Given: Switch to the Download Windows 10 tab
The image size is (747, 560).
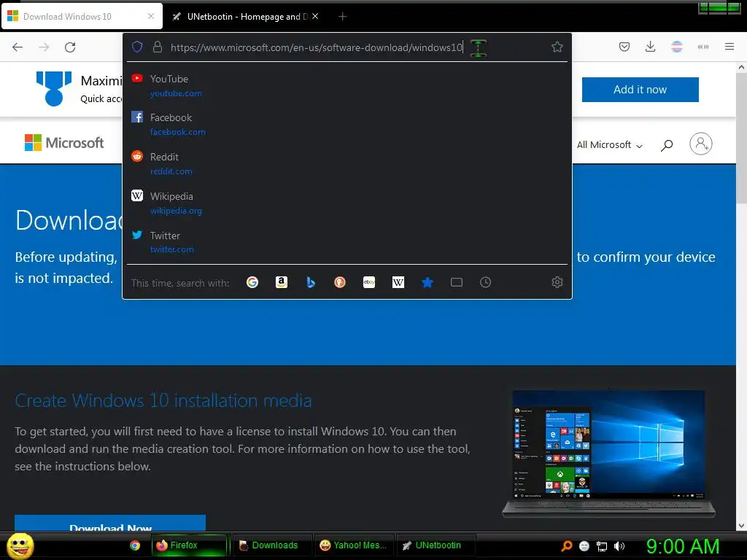Looking at the screenshot, I should (82, 16).
